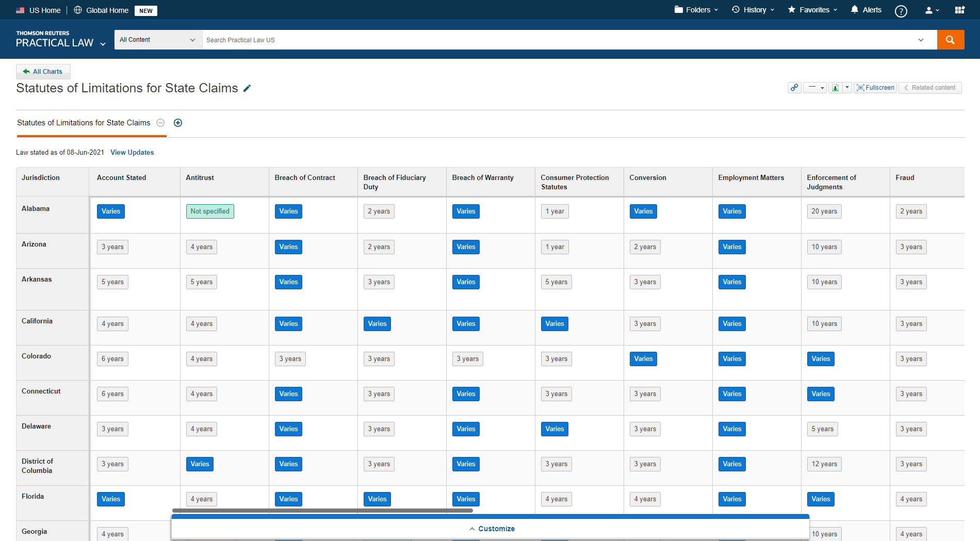The image size is (980, 541).
Task: Expand the download options arrow
Action: [847, 88]
